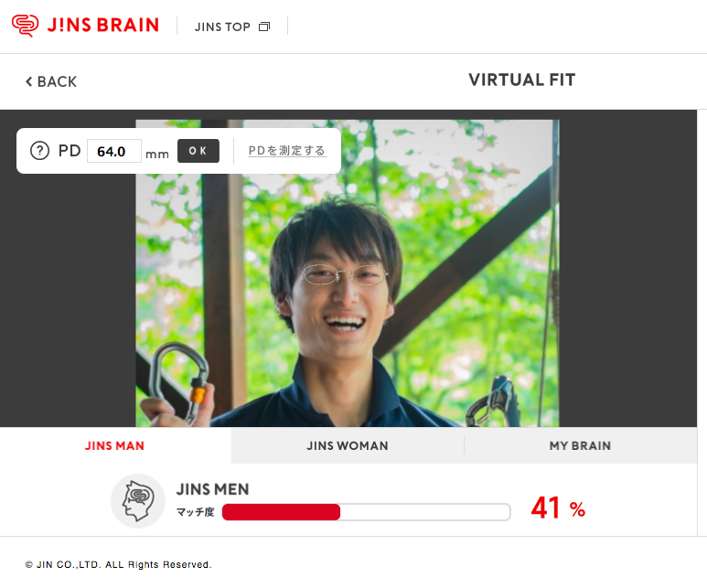Image resolution: width=707 pixels, height=588 pixels.
Task: Go BACK to the previous page
Action: pyautogui.click(x=51, y=81)
